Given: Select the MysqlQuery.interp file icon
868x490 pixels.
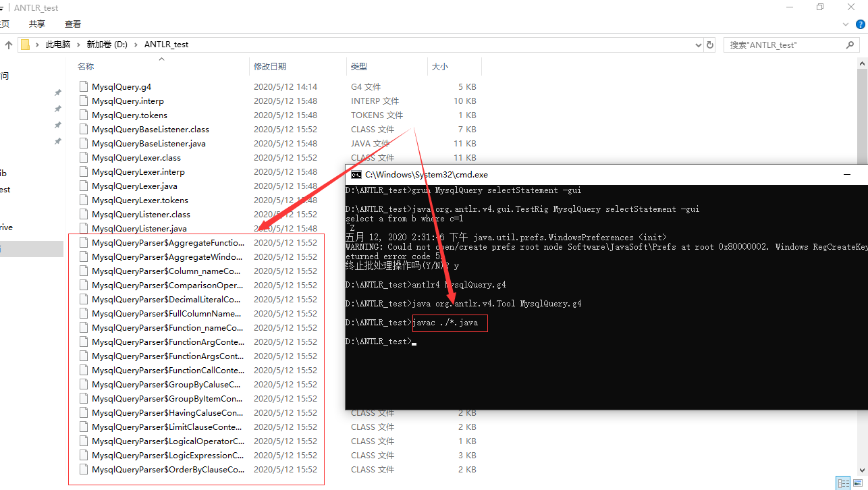Looking at the screenshot, I should click(x=84, y=101).
